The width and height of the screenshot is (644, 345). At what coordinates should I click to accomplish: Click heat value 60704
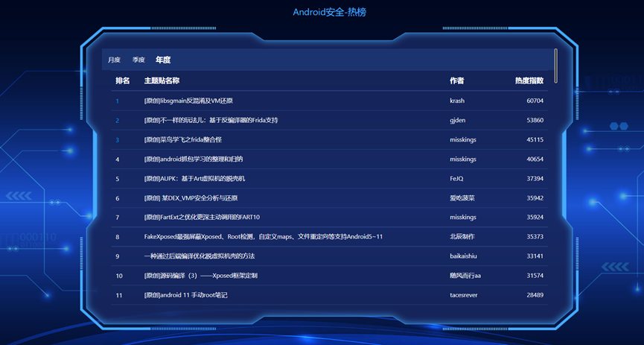click(535, 101)
